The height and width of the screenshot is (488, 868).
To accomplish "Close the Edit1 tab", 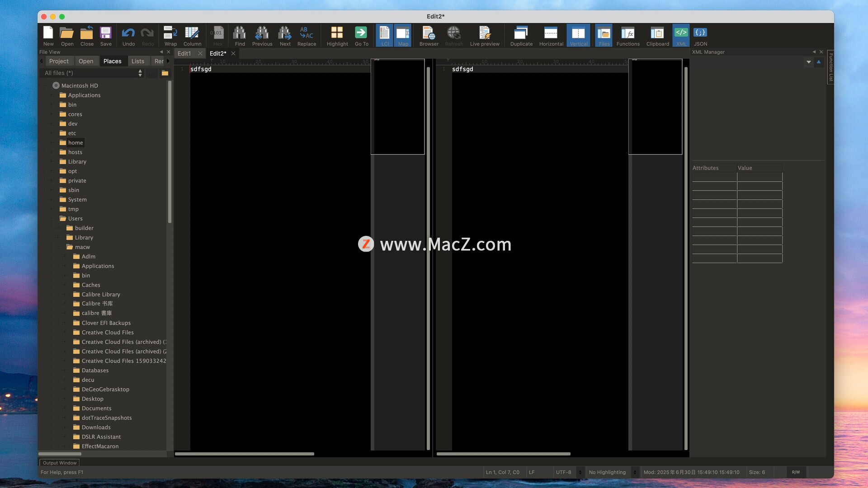I will click(x=200, y=53).
